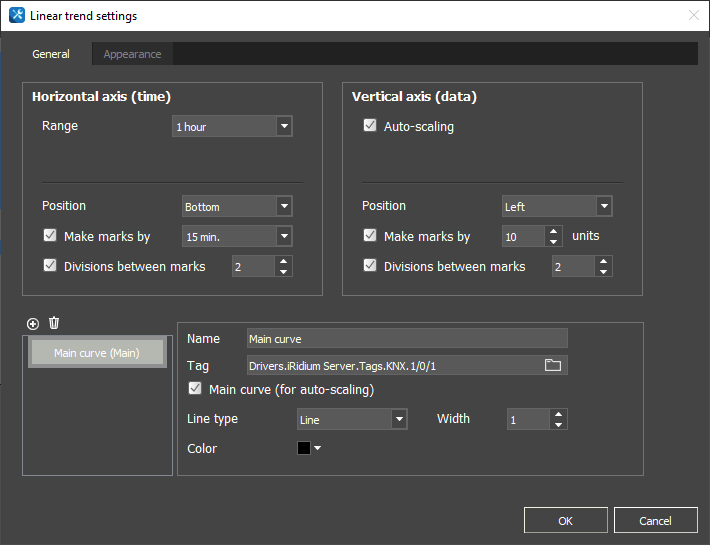Click the add curve plus icon
710x545 pixels.
[x=33, y=323]
